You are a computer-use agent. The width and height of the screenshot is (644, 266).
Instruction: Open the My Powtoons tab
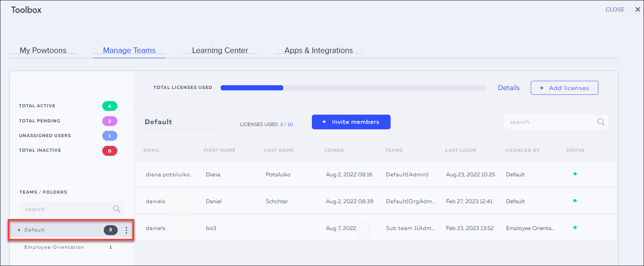[x=43, y=50]
